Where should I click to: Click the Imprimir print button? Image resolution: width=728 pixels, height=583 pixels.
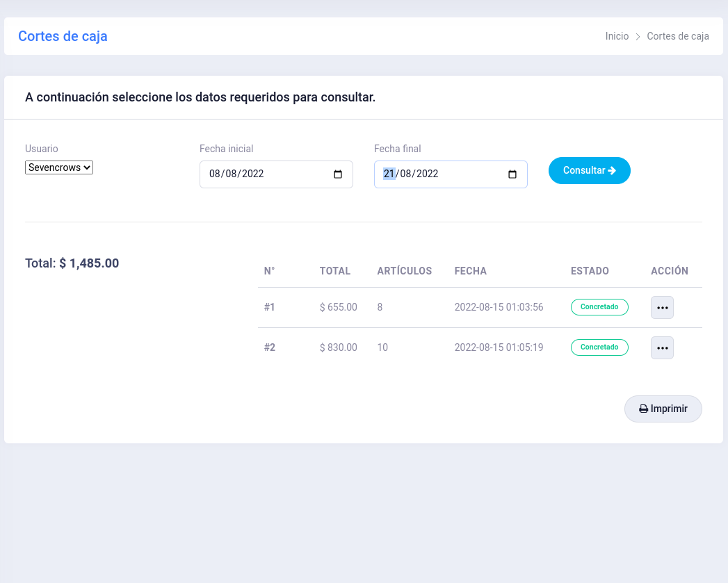tap(663, 409)
